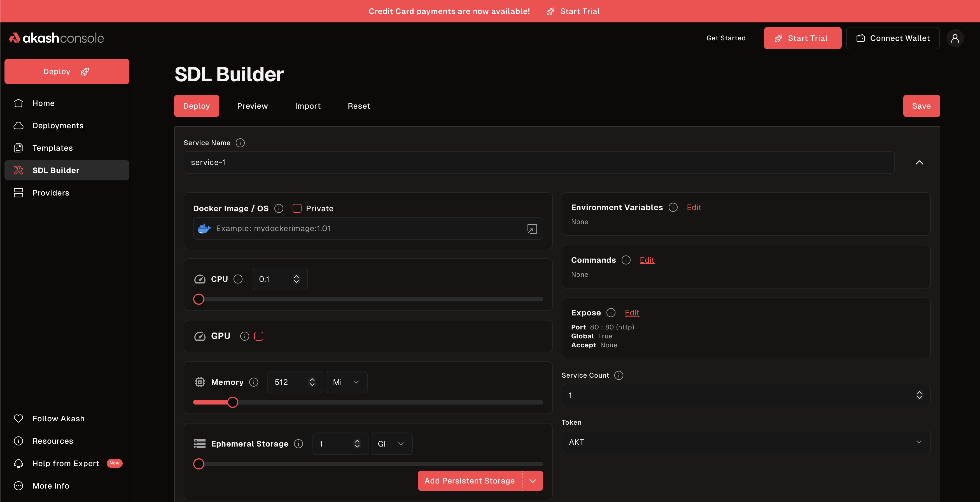
Task: Select Templates from the sidebar
Action: 53,148
